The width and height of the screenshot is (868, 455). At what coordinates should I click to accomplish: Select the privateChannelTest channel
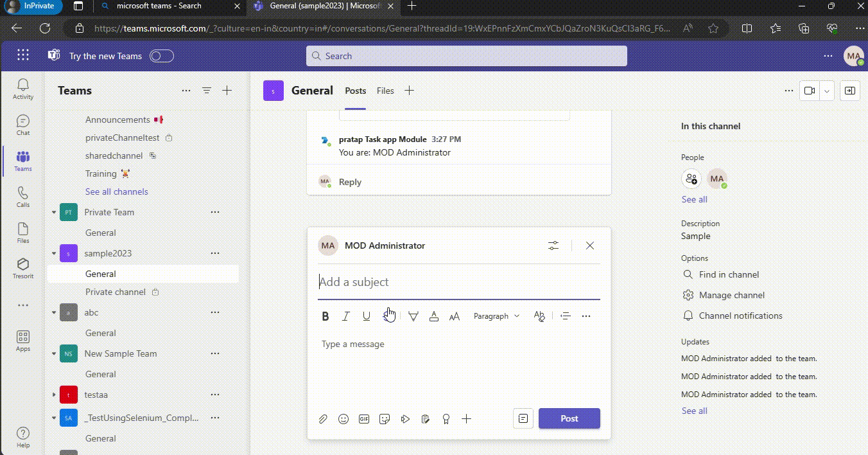[123, 138]
